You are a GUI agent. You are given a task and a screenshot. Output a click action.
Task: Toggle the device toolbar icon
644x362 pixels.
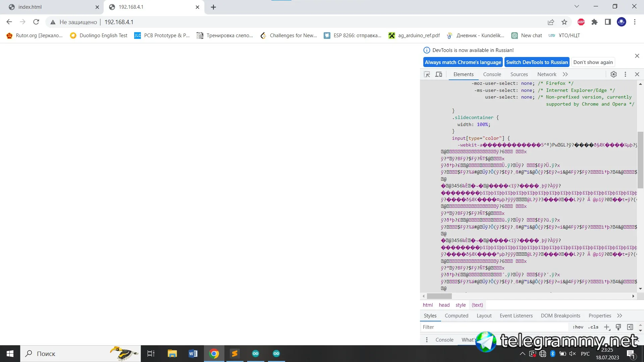[439, 74]
